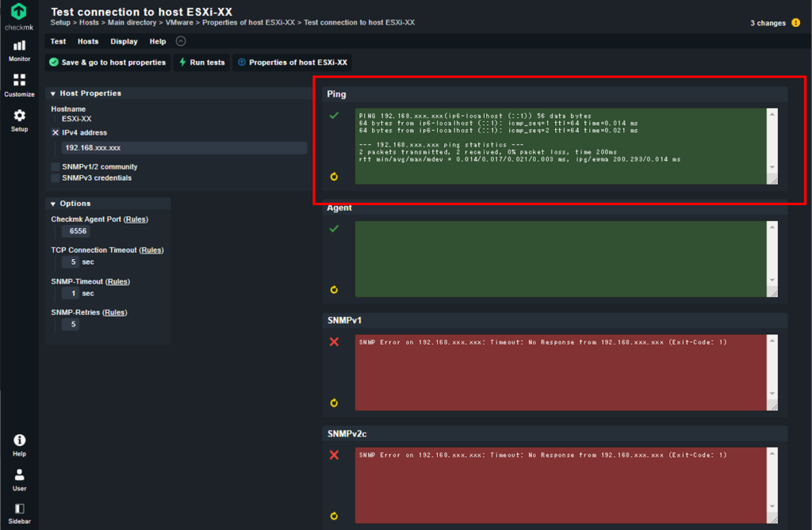Open the User menu icon
The height and width of the screenshot is (530, 812).
[19, 475]
